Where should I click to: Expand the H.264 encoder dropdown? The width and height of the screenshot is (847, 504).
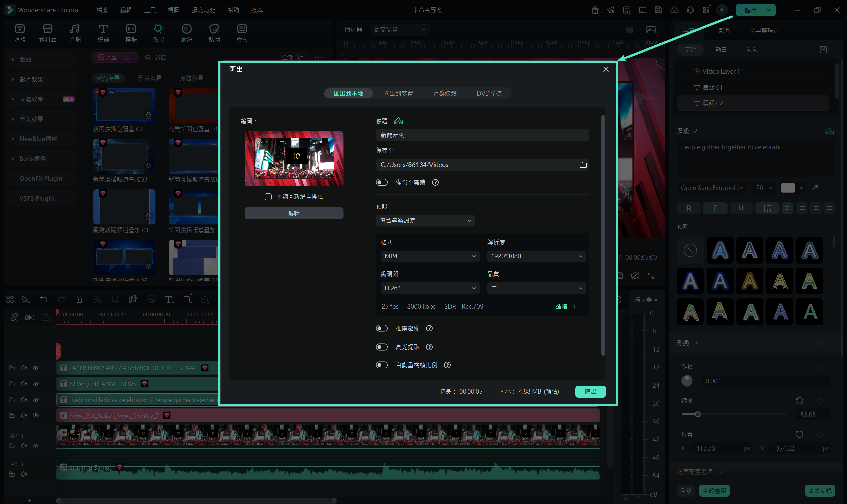pos(430,288)
